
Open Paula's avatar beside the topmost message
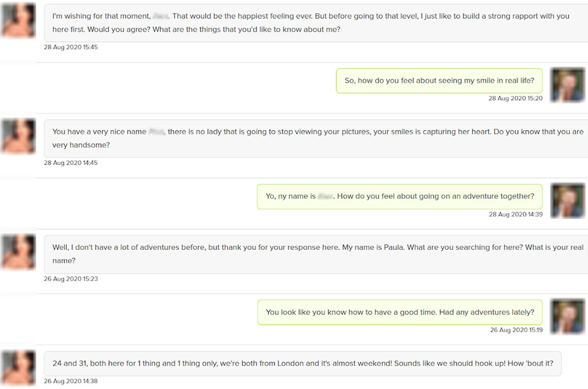tap(18, 19)
